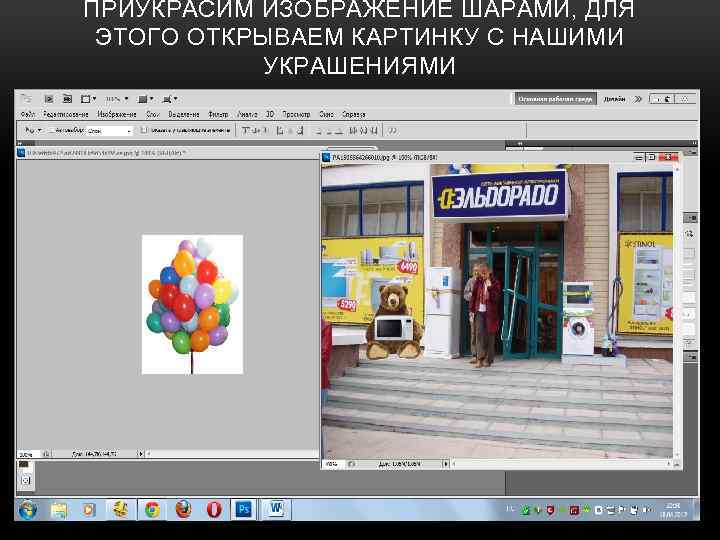This screenshot has width=720, height=540.
Task: Open the Слои menu
Action: pyautogui.click(x=152, y=114)
